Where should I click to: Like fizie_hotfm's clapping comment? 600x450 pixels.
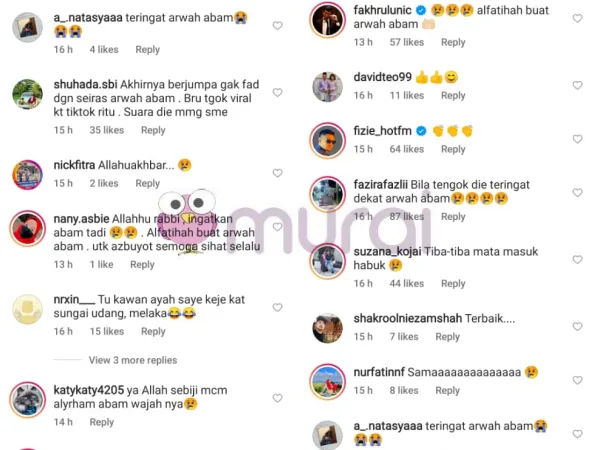pyautogui.click(x=577, y=139)
